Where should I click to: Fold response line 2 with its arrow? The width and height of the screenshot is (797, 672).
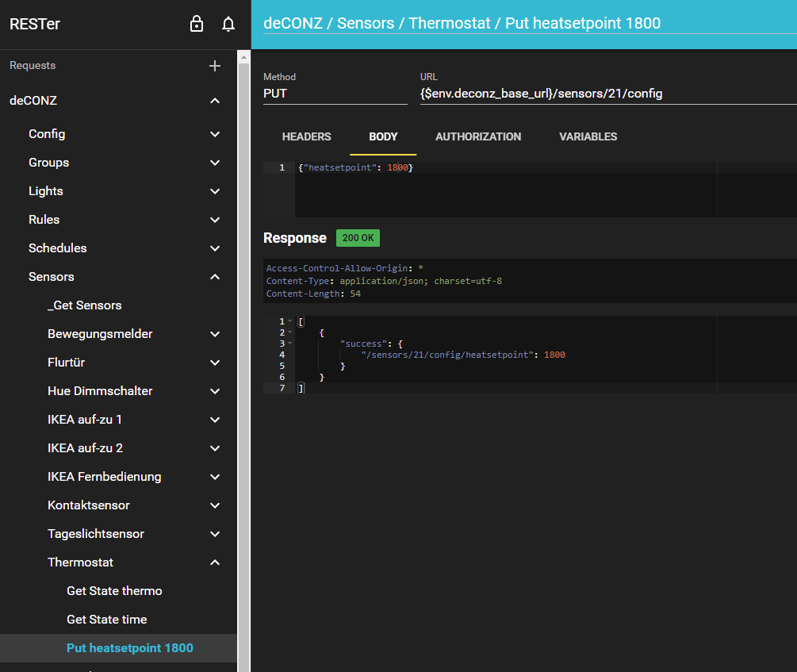(290, 332)
